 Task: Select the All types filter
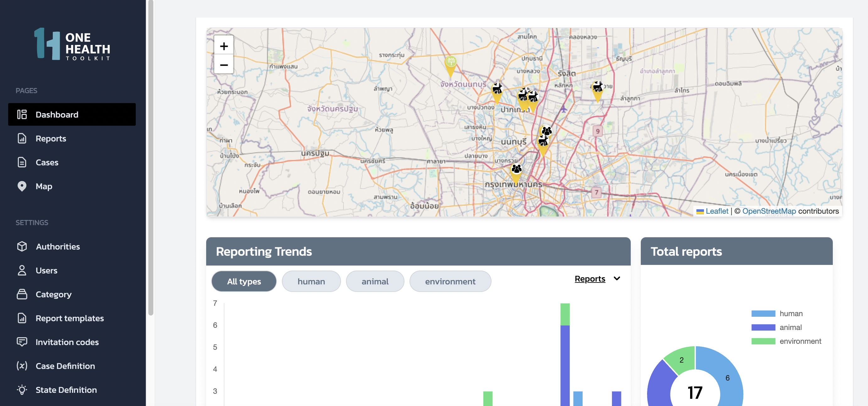[244, 281]
